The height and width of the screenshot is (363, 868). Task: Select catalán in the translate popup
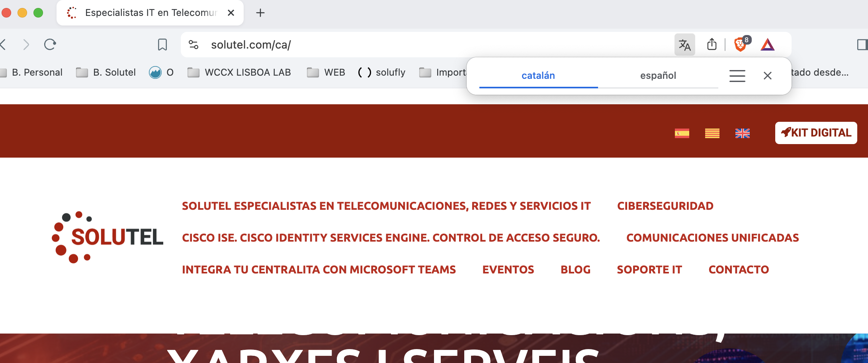point(538,76)
